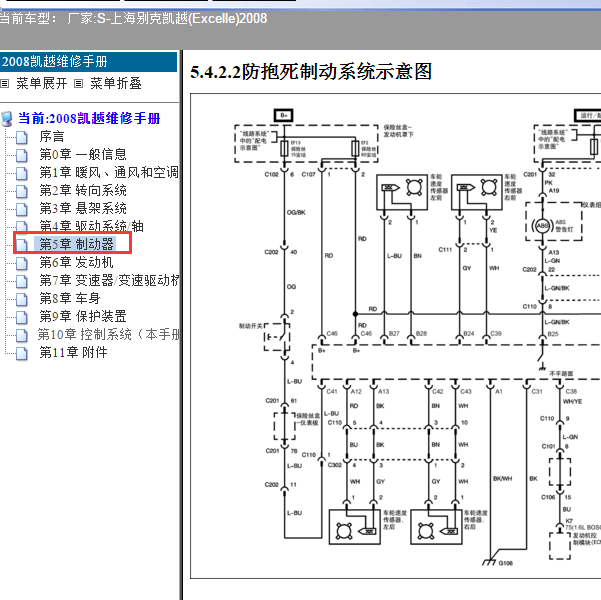This screenshot has height=600, width=601.
Task: Click the page icon for 第3章 悬架系统
Action: click(21, 209)
